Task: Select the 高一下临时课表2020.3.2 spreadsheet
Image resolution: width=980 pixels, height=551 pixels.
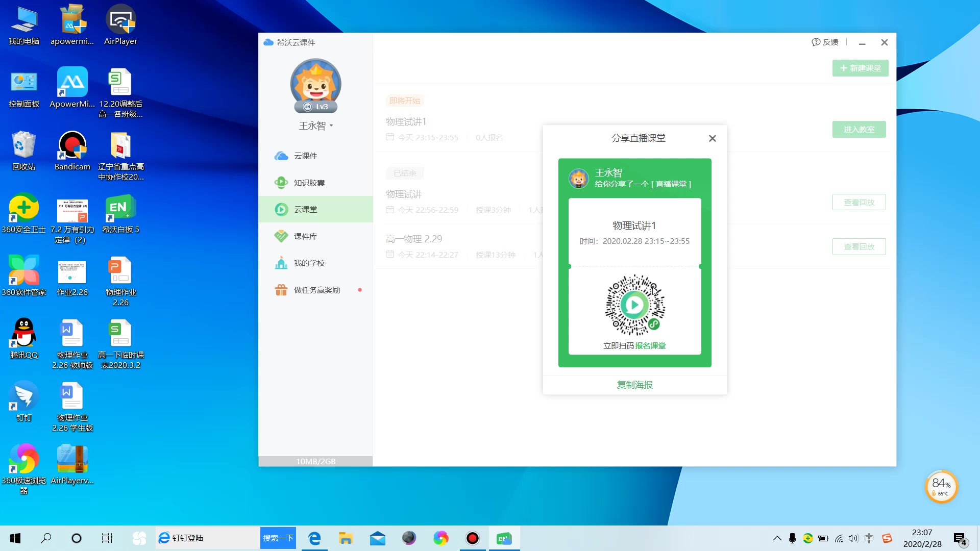Action: [120, 344]
